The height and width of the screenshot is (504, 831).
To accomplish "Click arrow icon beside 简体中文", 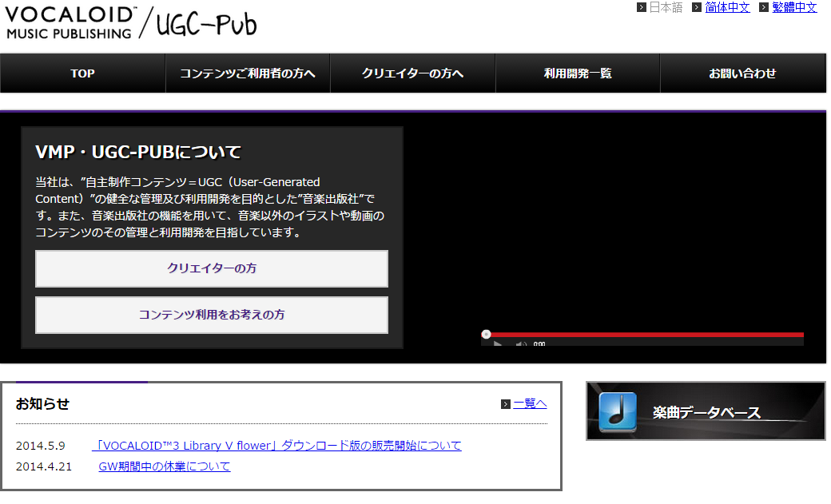I will (697, 7).
